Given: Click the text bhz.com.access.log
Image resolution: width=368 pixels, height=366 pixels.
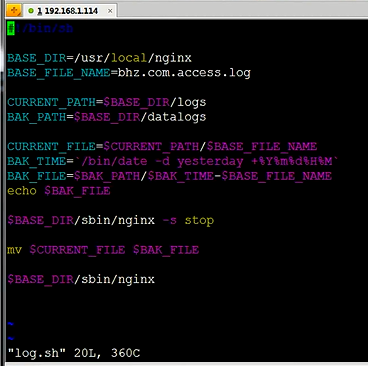Looking at the screenshot, I should click(x=184, y=73).
